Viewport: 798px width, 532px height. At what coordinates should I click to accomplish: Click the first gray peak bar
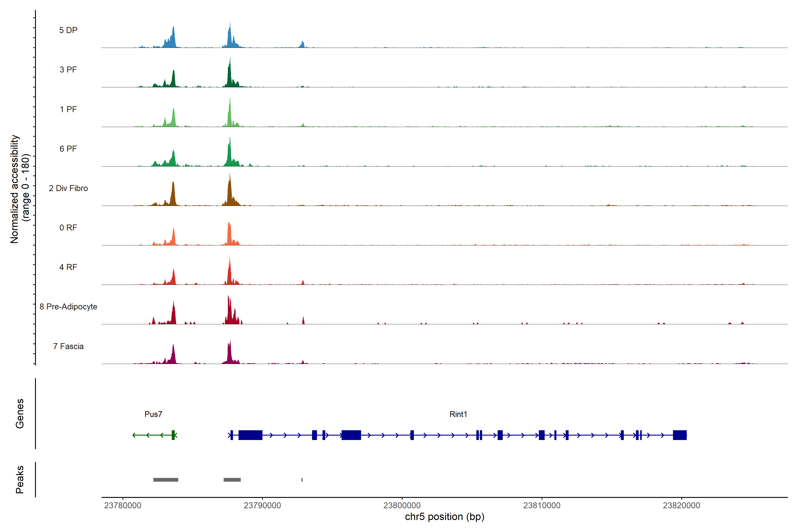166,480
